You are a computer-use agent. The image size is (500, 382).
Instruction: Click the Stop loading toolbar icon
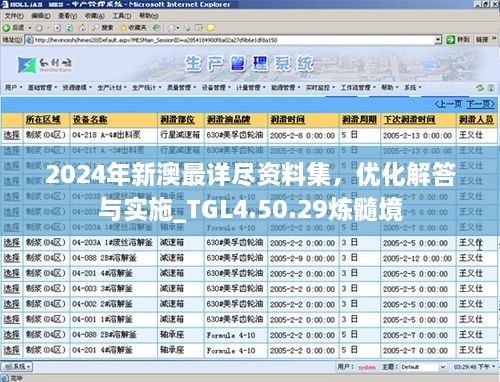click(x=57, y=28)
